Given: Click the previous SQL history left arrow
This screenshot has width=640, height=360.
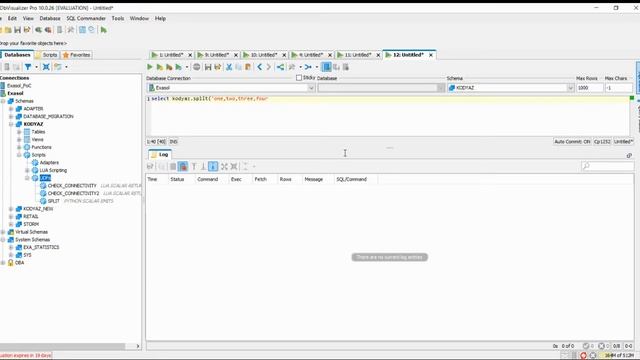Looking at the screenshot, I should [x=260, y=67].
